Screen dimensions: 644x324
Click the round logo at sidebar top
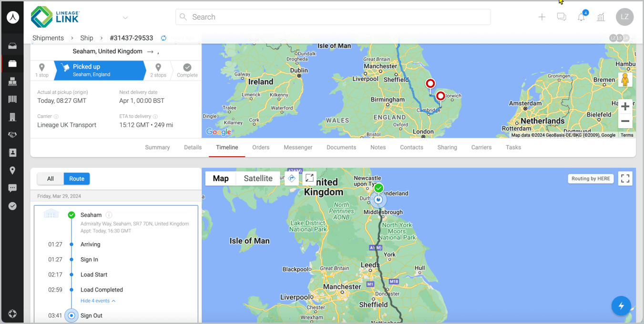click(x=13, y=17)
